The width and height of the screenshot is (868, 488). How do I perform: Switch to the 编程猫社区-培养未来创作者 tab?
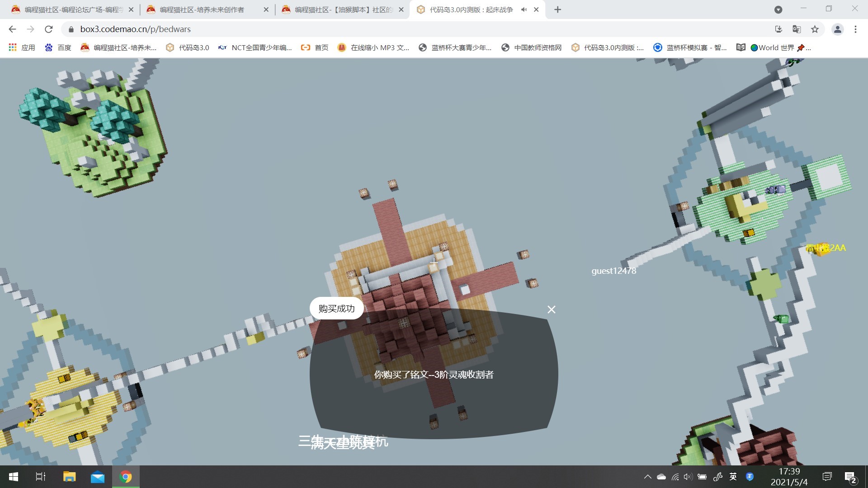(207, 9)
